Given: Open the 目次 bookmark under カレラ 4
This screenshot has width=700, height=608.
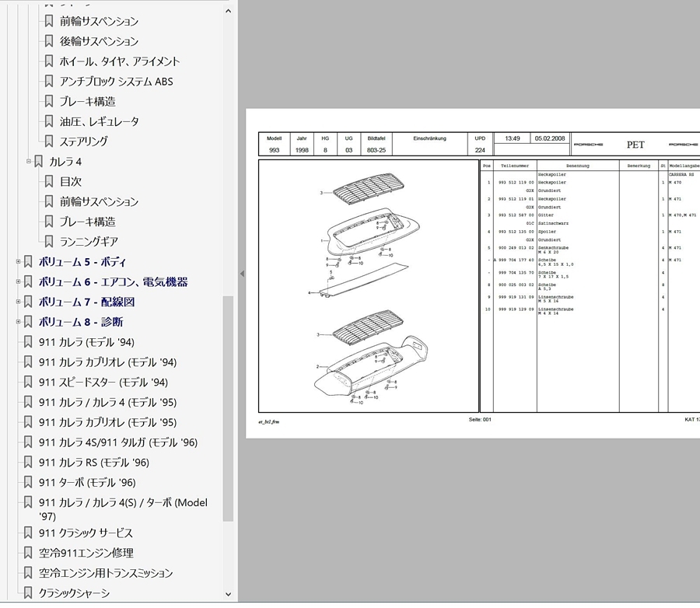Looking at the screenshot, I should 71,181.
